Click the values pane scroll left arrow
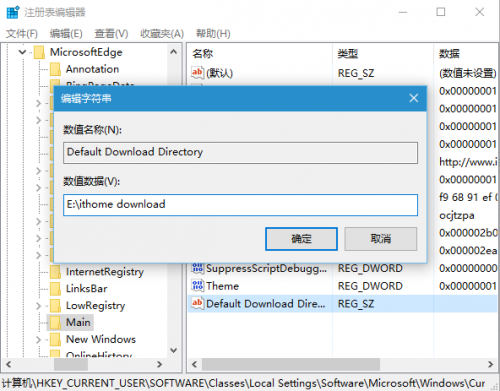Screen dimensions: 500x391 click(194, 364)
